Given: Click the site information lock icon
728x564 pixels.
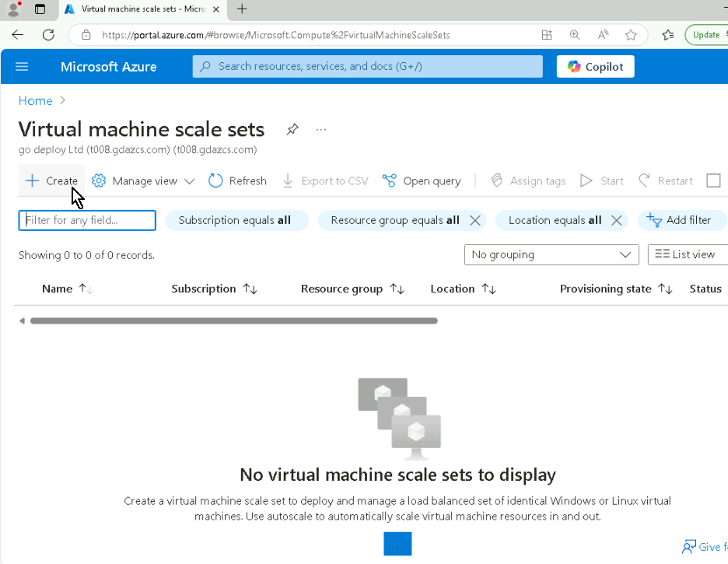Looking at the screenshot, I should tap(86, 35).
